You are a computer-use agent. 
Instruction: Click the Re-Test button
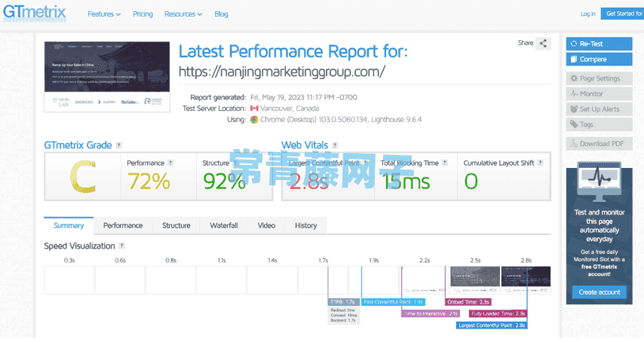click(x=600, y=44)
